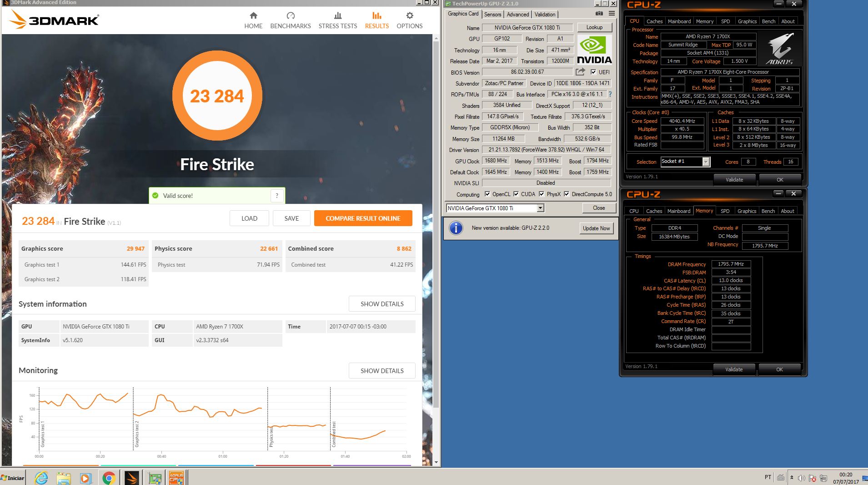
Task: Click green valid score checkmark icon
Action: pyautogui.click(x=156, y=196)
